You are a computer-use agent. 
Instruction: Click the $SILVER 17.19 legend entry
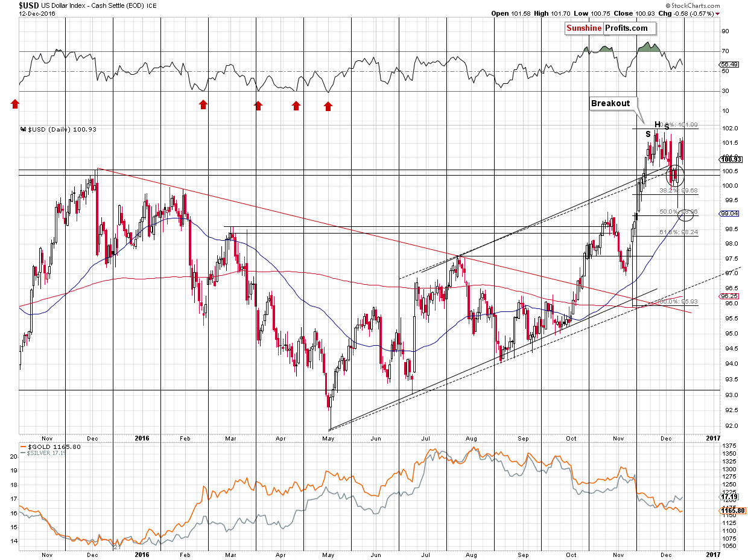pyautogui.click(x=44, y=453)
